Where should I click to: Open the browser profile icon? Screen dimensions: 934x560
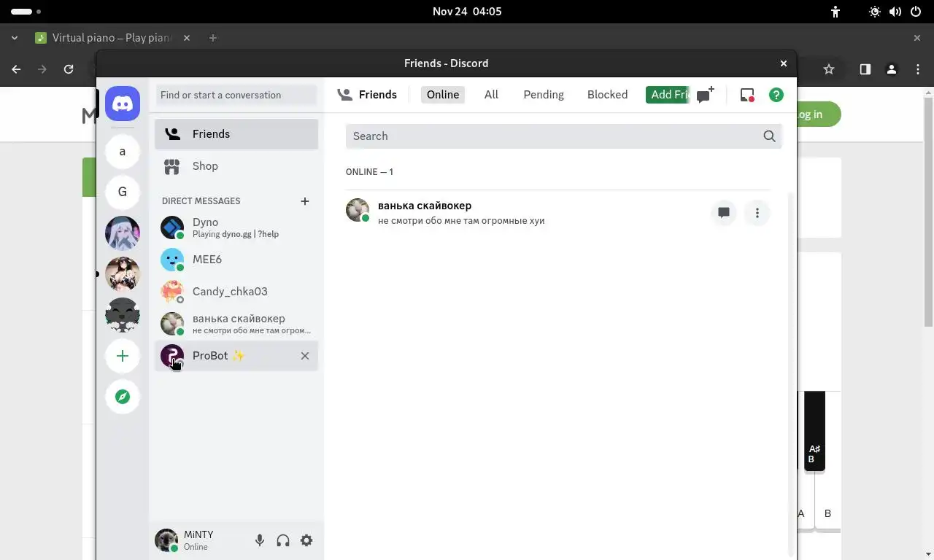click(891, 69)
